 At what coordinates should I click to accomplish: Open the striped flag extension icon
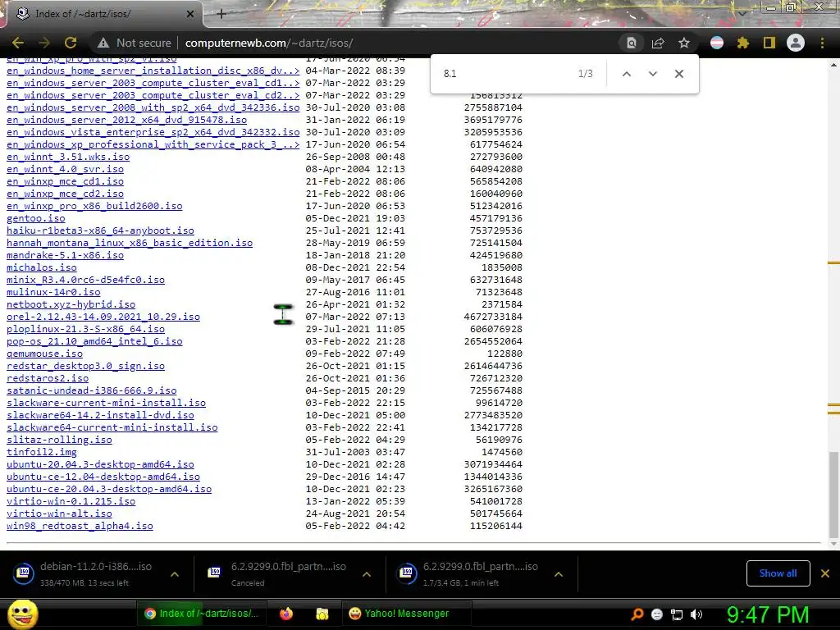click(717, 43)
